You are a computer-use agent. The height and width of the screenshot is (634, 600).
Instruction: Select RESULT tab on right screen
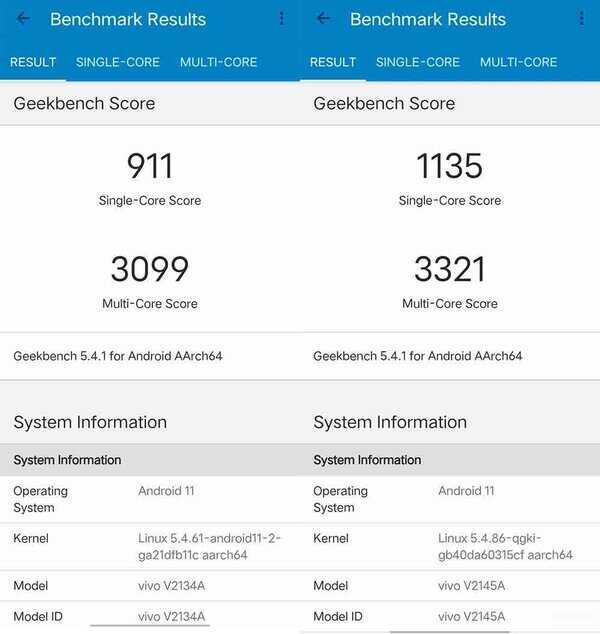333,62
